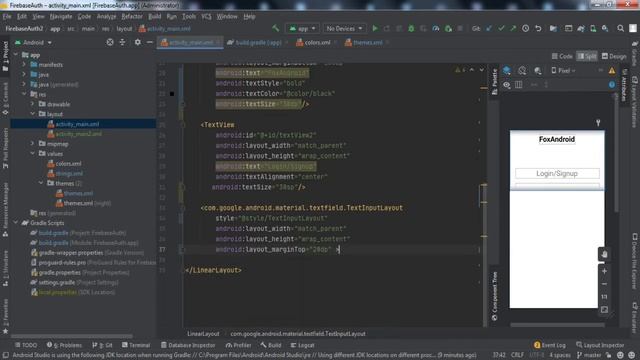Toggle the Component Tree side panel
Image resolution: width=640 pixels, height=360 pixels.
495,296
